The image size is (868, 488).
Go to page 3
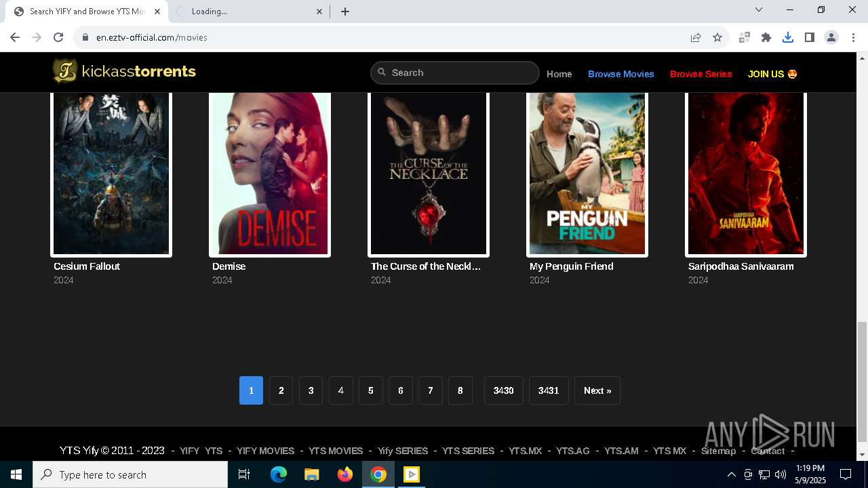(x=311, y=390)
